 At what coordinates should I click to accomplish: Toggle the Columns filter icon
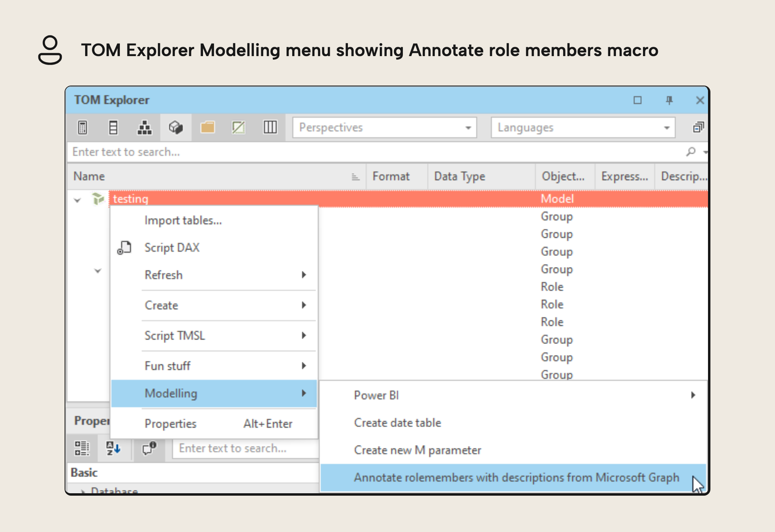click(x=113, y=128)
